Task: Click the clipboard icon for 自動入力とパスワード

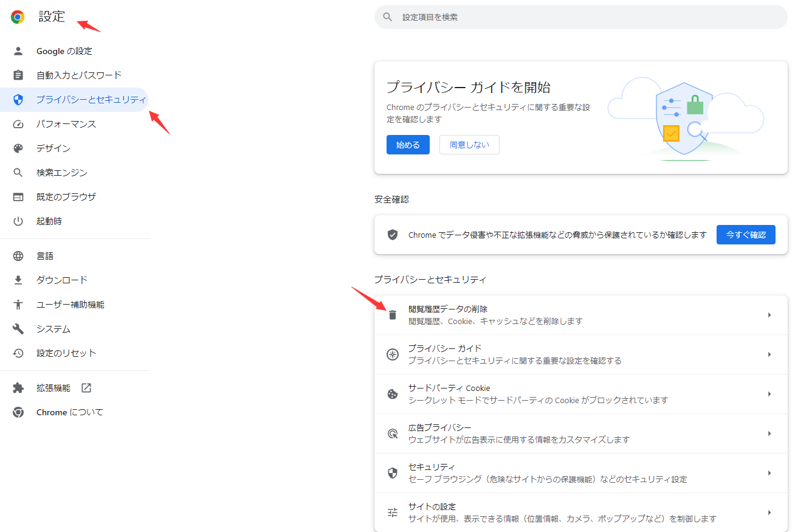Action: click(18, 75)
